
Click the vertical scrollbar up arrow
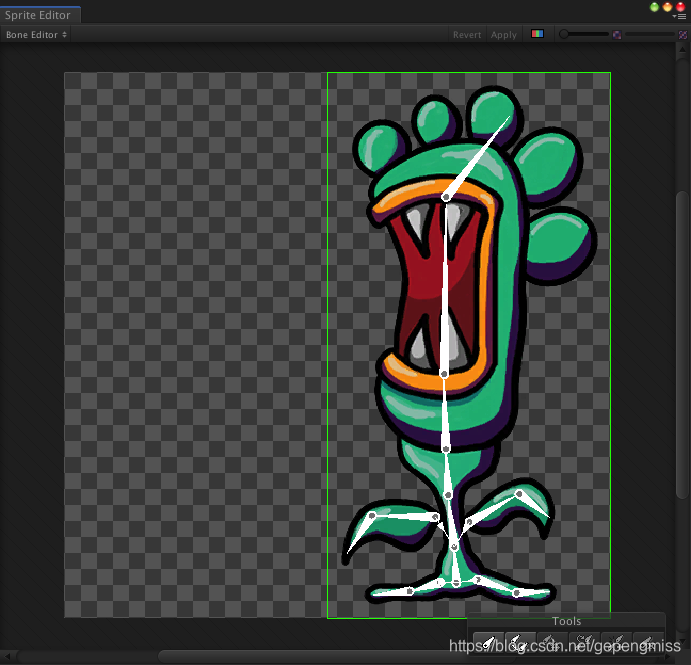[682, 49]
